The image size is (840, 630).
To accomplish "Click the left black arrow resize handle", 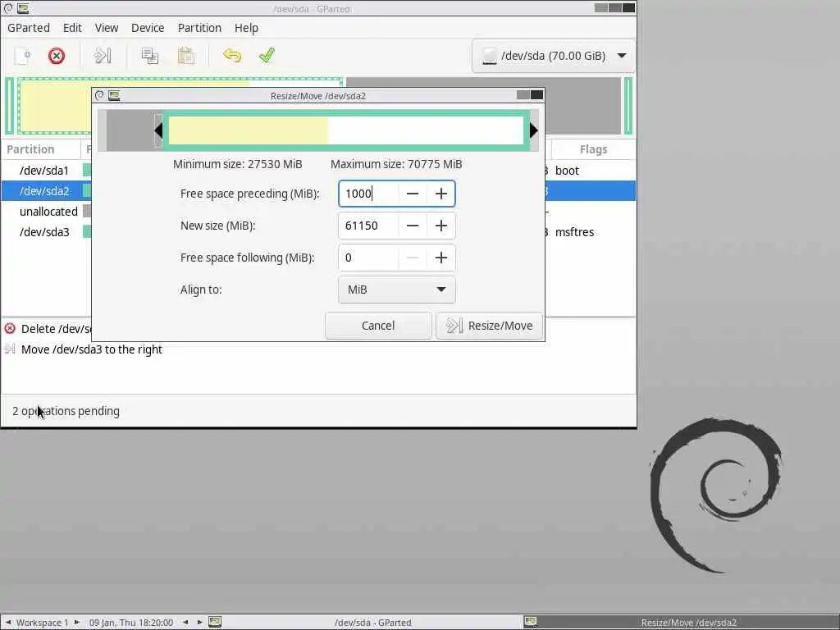I will coord(158,130).
